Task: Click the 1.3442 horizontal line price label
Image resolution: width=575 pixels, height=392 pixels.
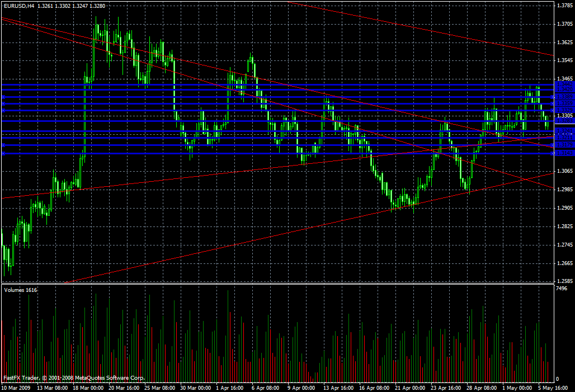Action: click(x=564, y=84)
